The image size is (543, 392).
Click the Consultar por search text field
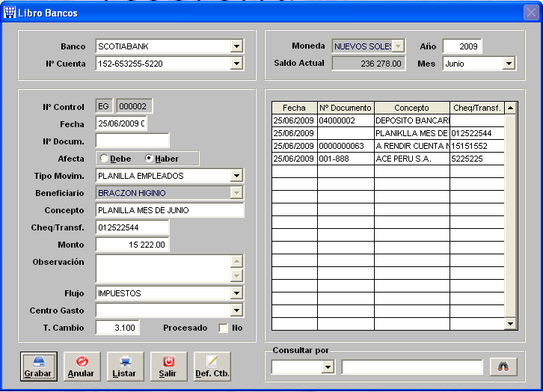[x=412, y=367]
